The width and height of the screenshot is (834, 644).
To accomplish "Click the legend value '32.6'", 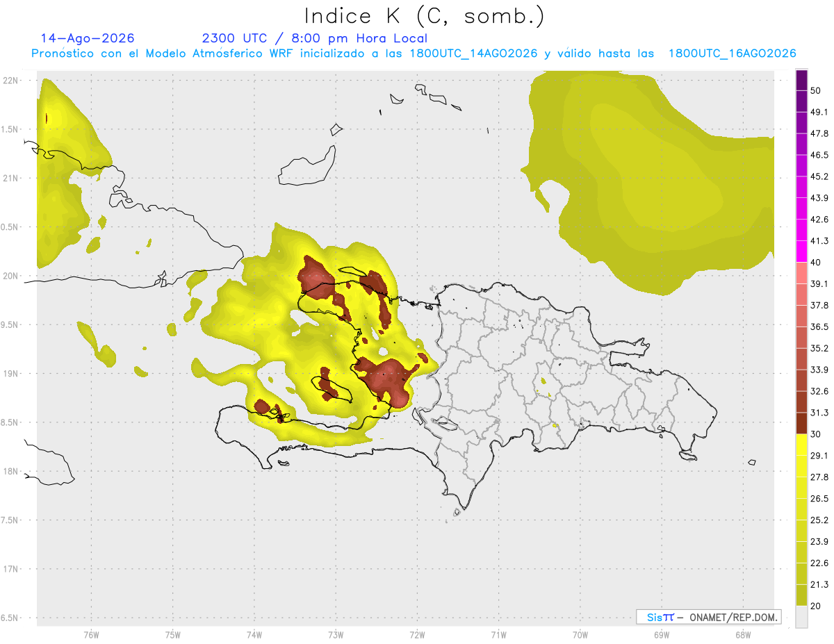I will coord(819,391).
